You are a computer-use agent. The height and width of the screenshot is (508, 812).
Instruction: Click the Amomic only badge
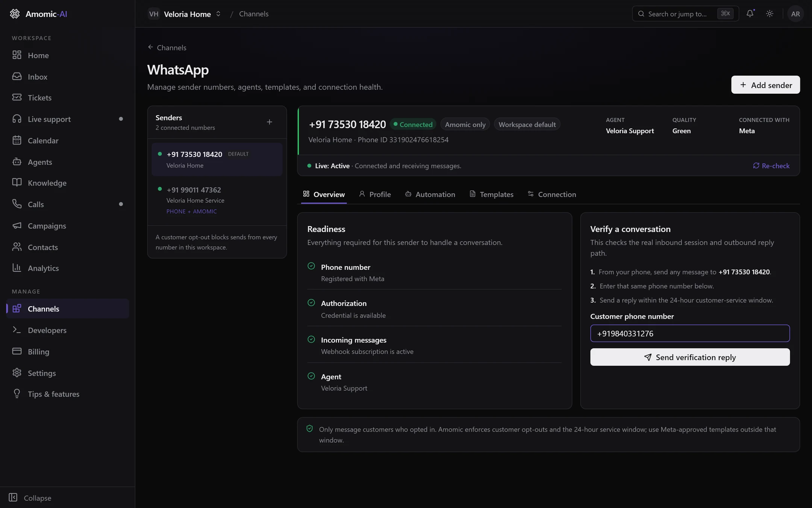tap(465, 125)
